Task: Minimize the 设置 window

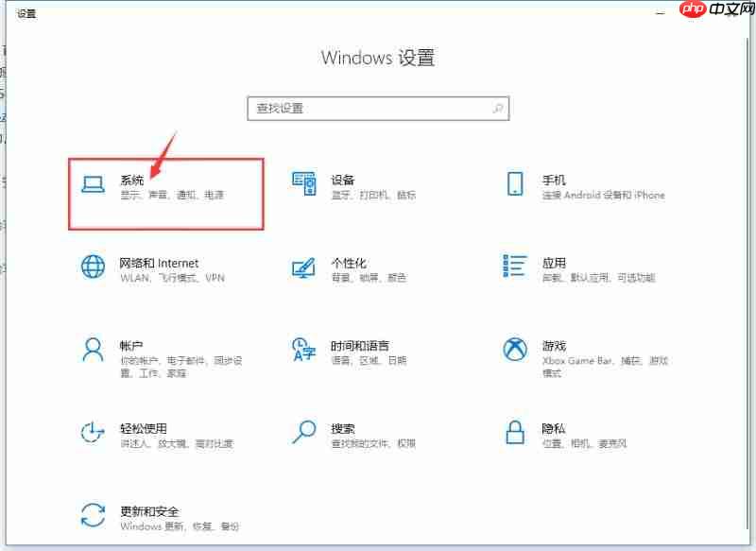Action: tap(661, 13)
